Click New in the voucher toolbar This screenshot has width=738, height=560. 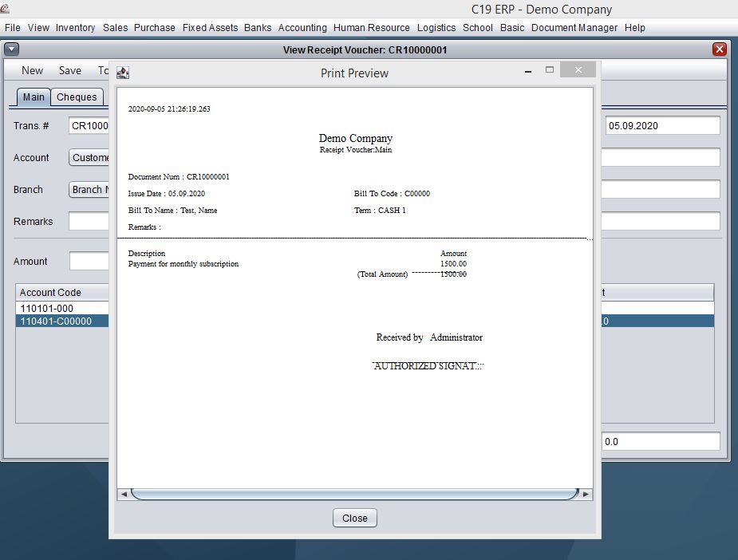[32, 70]
